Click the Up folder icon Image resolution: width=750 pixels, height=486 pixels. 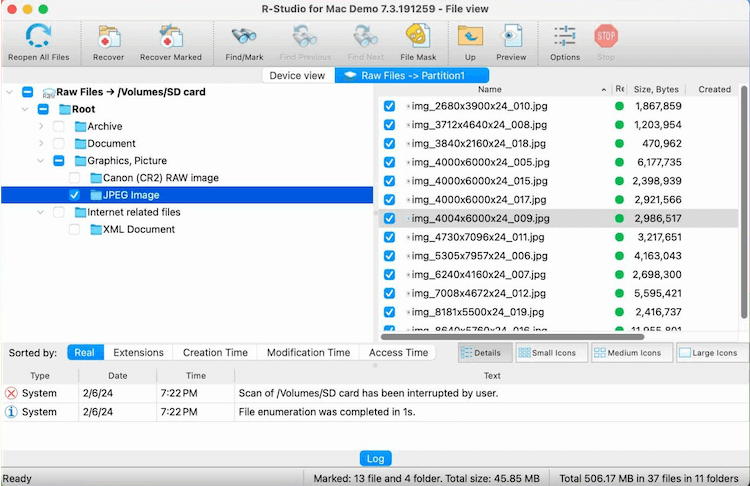coord(469,38)
